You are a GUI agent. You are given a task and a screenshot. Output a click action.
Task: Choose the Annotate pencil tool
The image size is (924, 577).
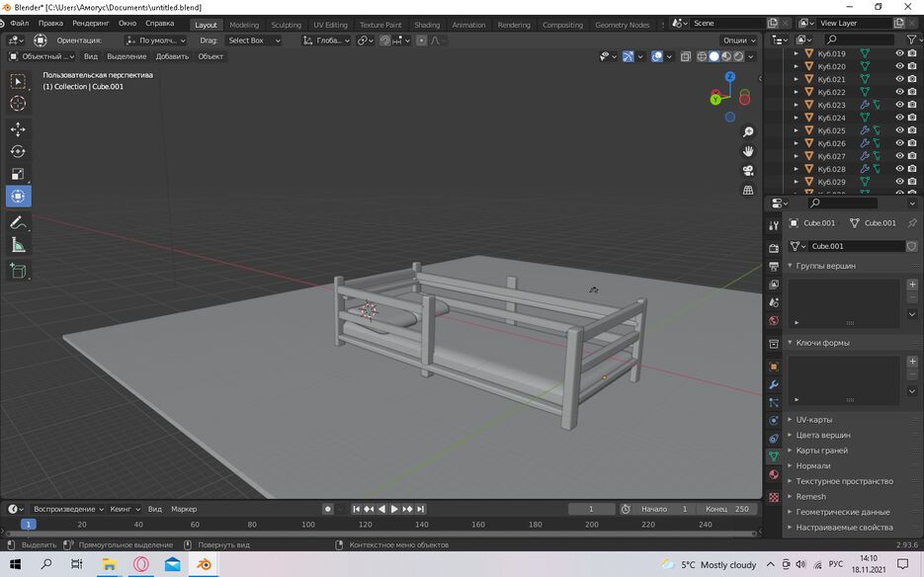[x=18, y=222]
